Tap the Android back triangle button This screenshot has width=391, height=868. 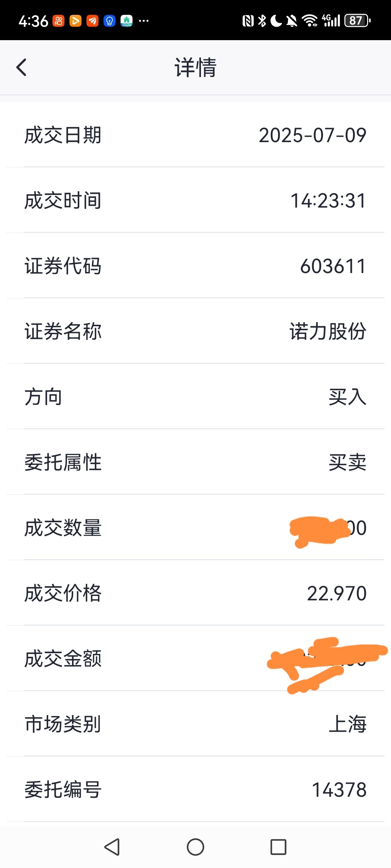tap(112, 847)
